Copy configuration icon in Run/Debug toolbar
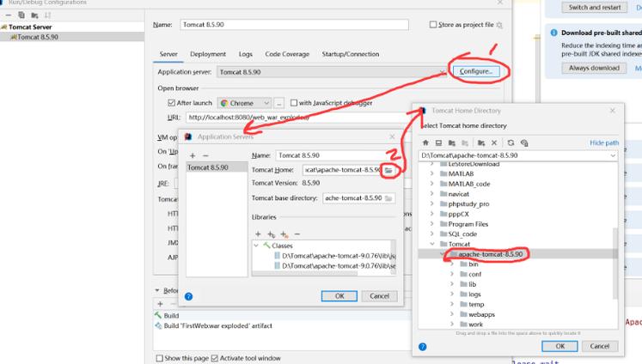This screenshot has height=364, width=642. pyautogui.click(x=21, y=15)
